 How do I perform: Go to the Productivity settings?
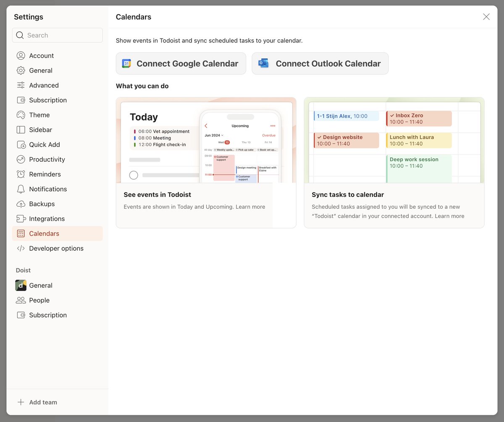coord(58,160)
